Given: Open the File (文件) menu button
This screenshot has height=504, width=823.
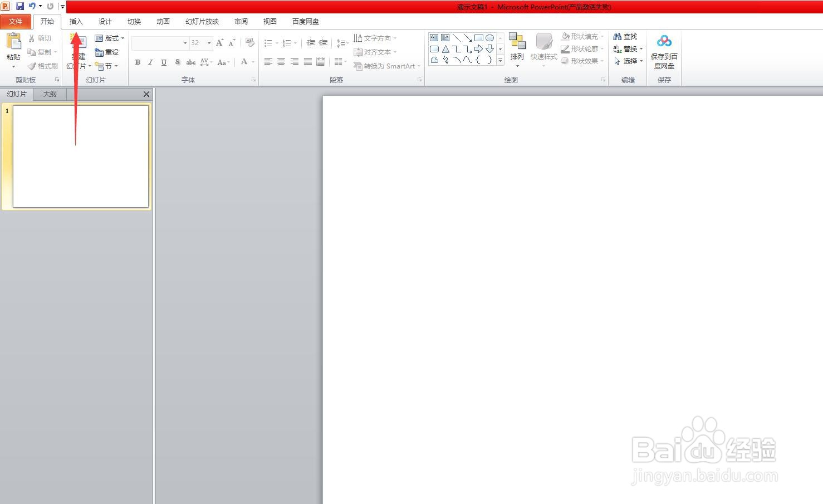Looking at the screenshot, I should [x=16, y=22].
